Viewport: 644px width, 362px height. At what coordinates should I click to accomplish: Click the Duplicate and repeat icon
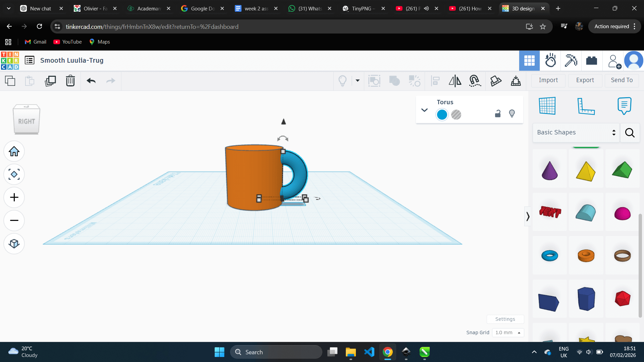[x=50, y=81]
